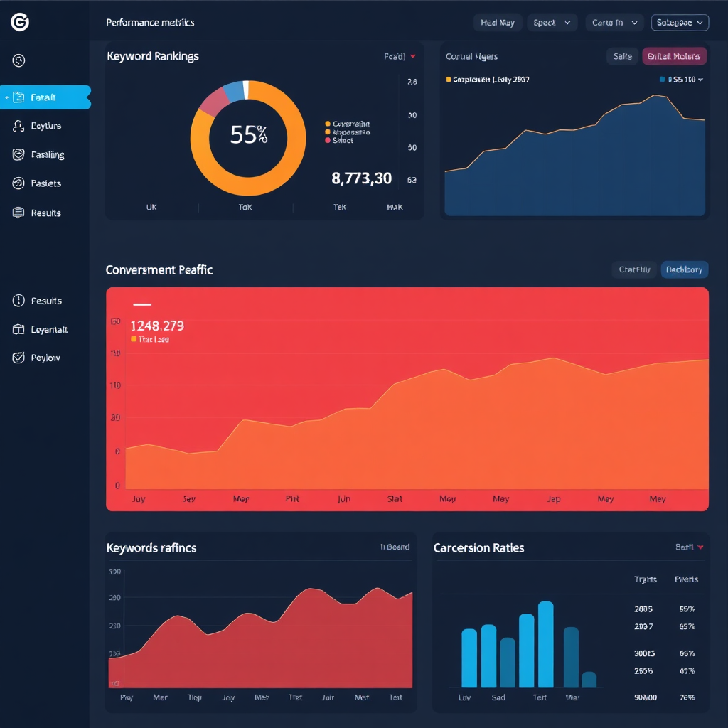Expand the Setepae dropdown at top right

[679, 22]
